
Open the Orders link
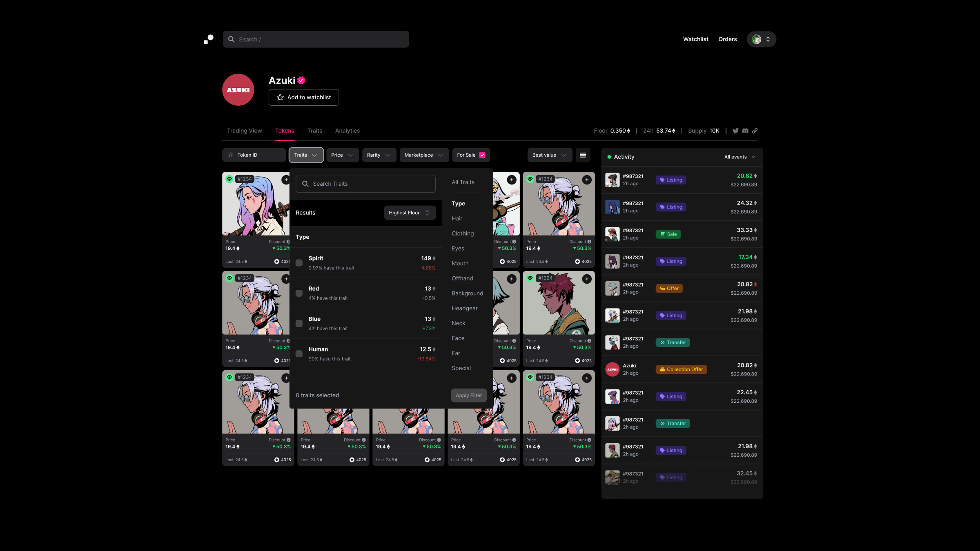tap(728, 39)
